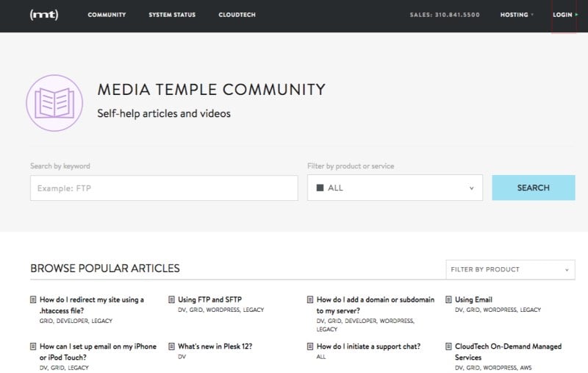Screen dimensions: 588x373
Task: Click the arrow in Filter By Product
Action: pos(567,270)
